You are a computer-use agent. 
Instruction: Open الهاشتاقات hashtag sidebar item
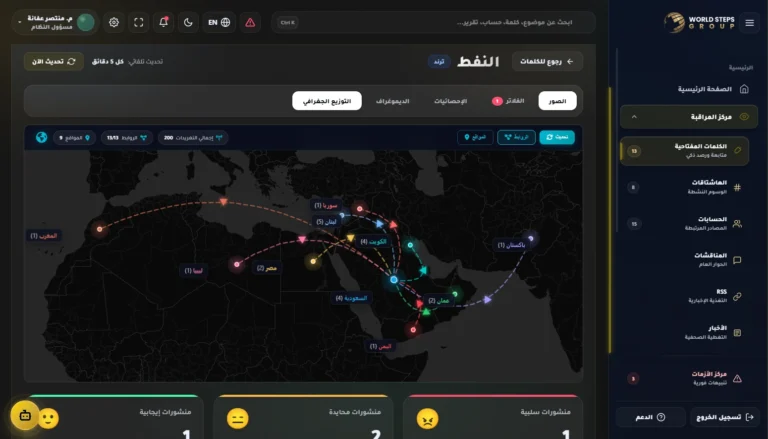point(688,187)
